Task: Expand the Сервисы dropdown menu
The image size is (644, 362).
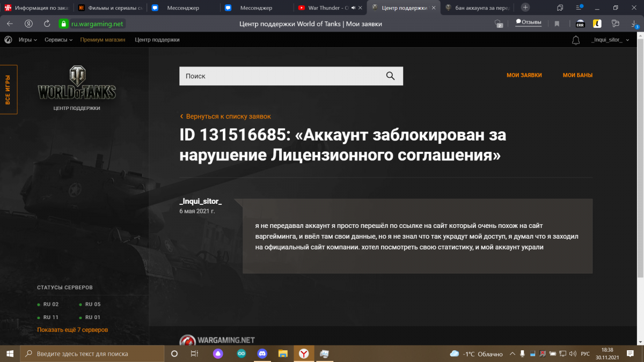Action: coord(59,40)
